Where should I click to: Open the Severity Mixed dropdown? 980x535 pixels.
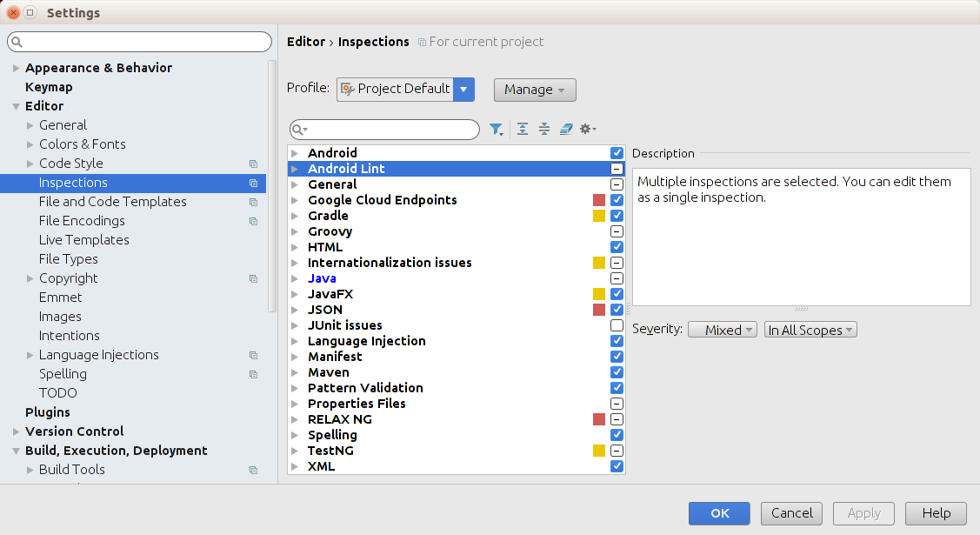[722, 331]
